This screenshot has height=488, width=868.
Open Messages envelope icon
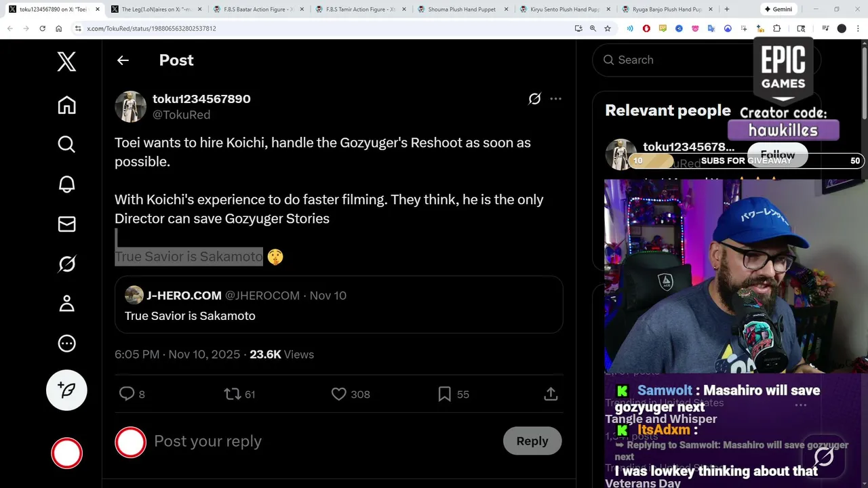[x=66, y=224]
